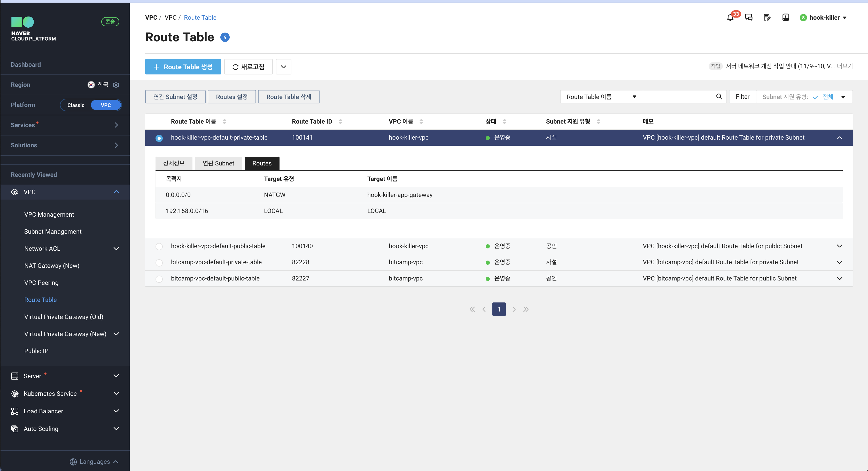Image resolution: width=868 pixels, height=471 pixels.
Task: Click the Route Table 생성 button
Action: tap(183, 67)
